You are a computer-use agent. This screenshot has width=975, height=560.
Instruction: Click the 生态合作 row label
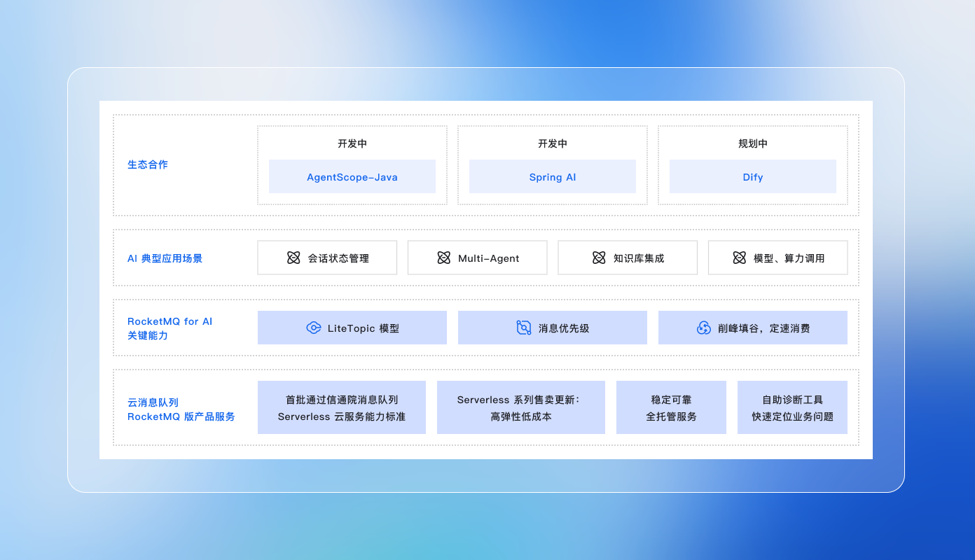(x=148, y=164)
